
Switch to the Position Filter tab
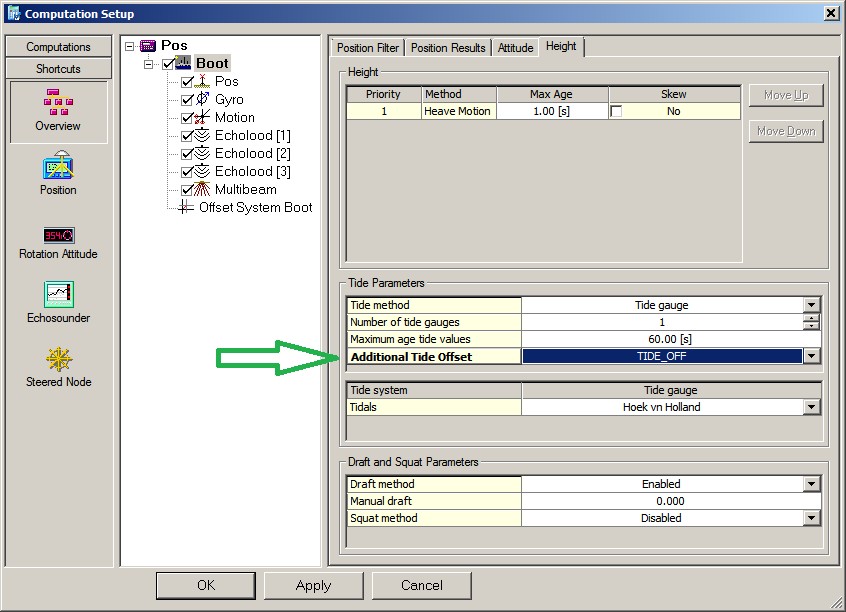pyautogui.click(x=368, y=48)
